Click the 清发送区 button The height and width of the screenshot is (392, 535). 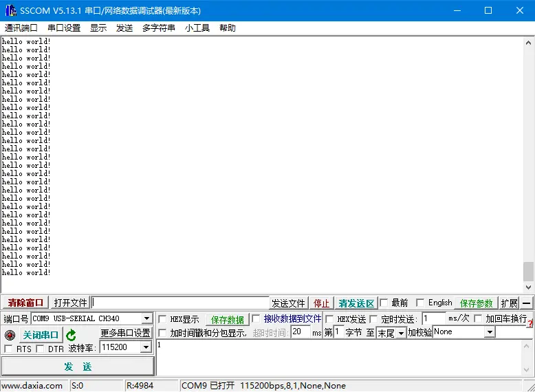356,303
